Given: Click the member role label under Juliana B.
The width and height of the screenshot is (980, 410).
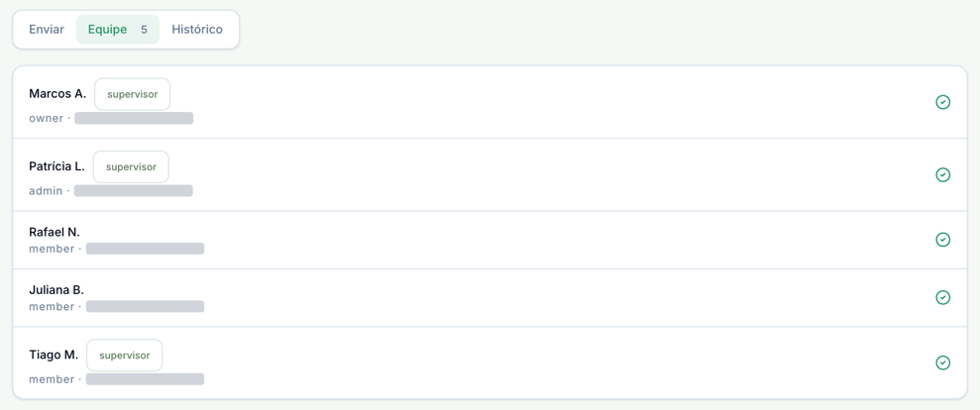Looking at the screenshot, I should [52, 306].
